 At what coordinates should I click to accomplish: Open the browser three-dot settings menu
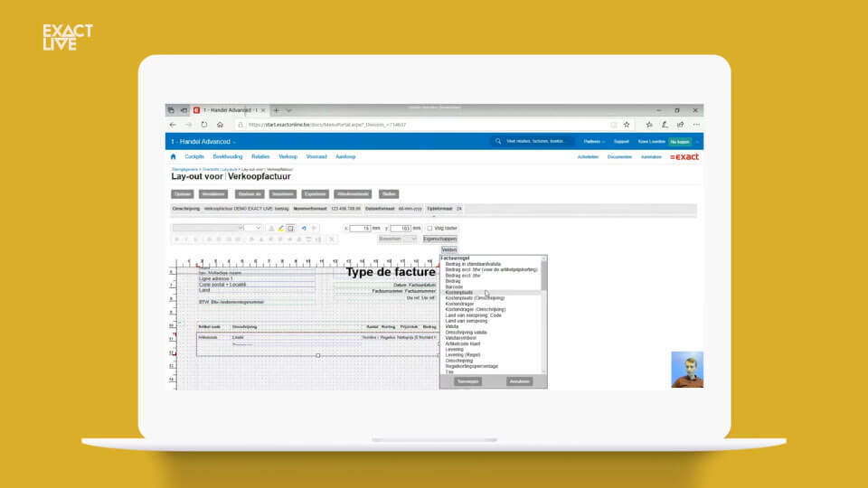(696, 125)
